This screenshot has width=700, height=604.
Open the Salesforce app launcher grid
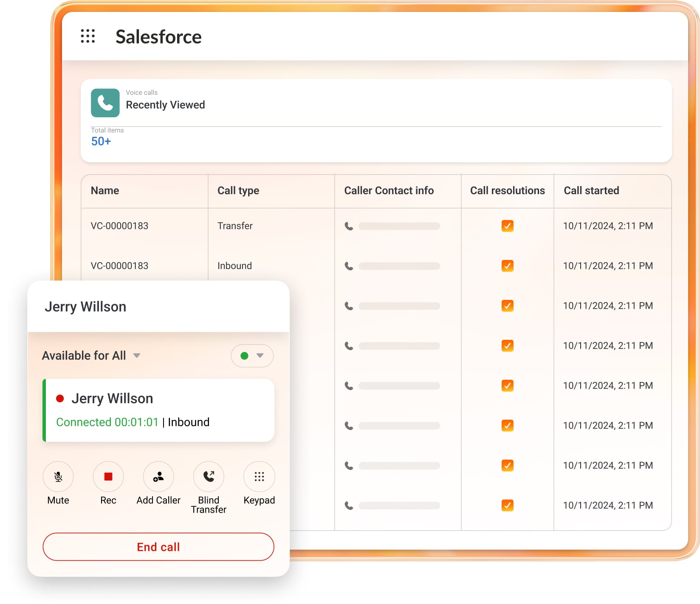coord(88,36)
